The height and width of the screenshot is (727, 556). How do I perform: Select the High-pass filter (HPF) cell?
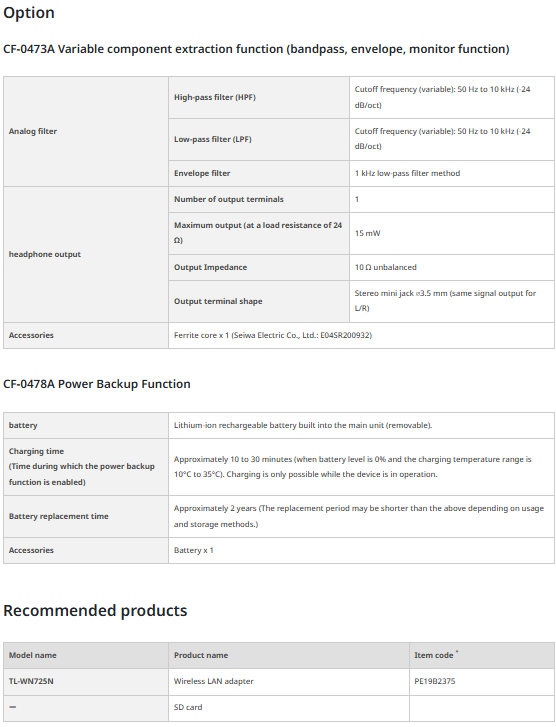[x=259, y=97]
